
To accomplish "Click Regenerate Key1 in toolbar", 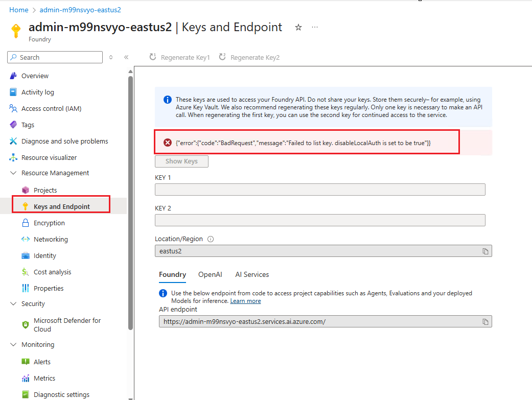I will [x=180, y=57].
